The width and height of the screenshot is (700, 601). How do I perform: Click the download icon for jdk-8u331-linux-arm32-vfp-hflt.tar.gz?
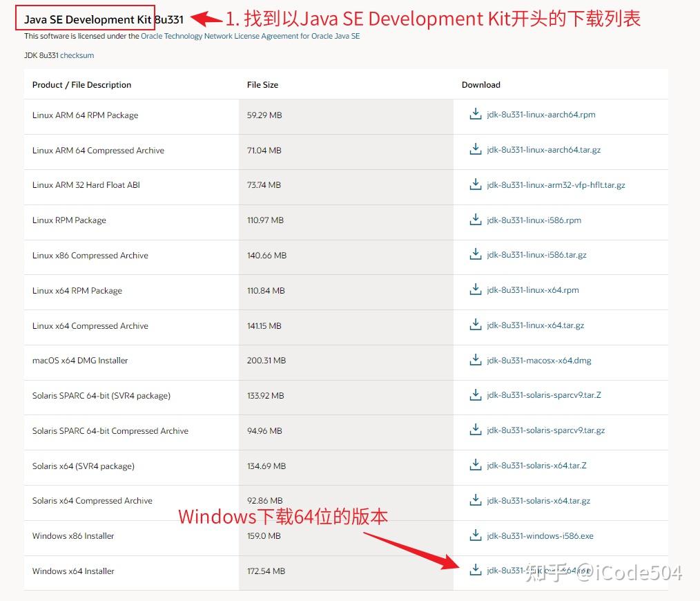coord(475,185)
